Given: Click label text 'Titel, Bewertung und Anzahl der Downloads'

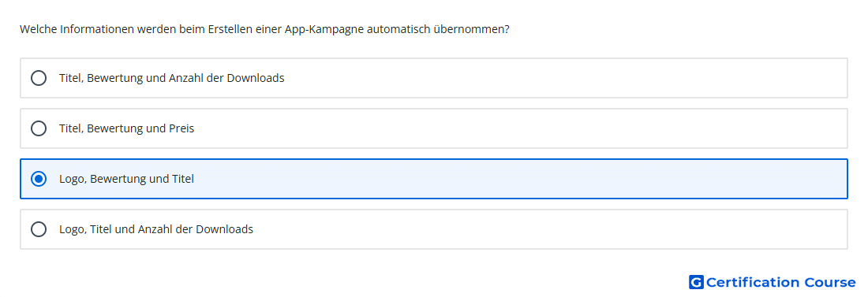Looking at the screenshot, I should pos(171,78).
